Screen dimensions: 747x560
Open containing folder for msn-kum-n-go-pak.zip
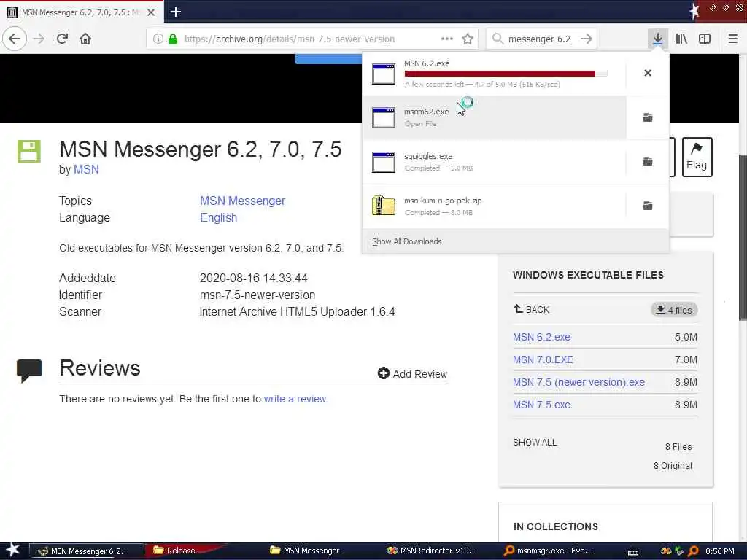tap(648, 206)
